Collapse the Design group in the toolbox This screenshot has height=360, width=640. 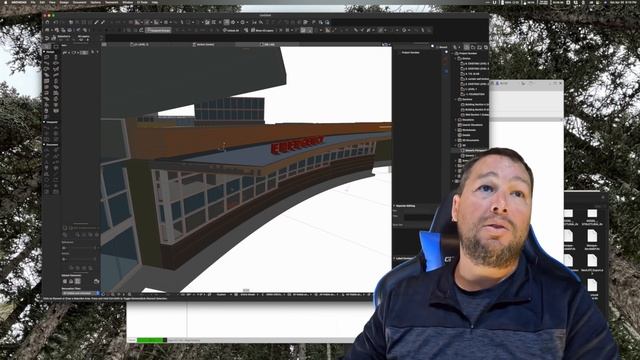(44, 52)
